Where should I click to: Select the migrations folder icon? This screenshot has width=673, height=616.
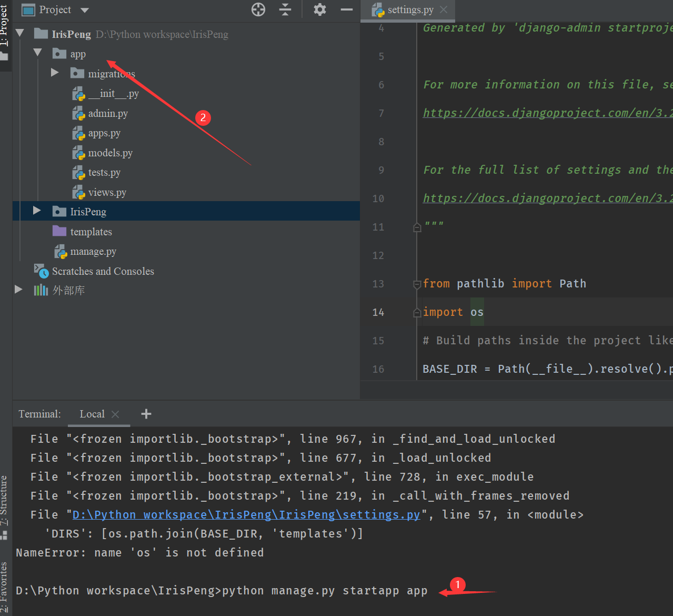click(x=77, y=73)
